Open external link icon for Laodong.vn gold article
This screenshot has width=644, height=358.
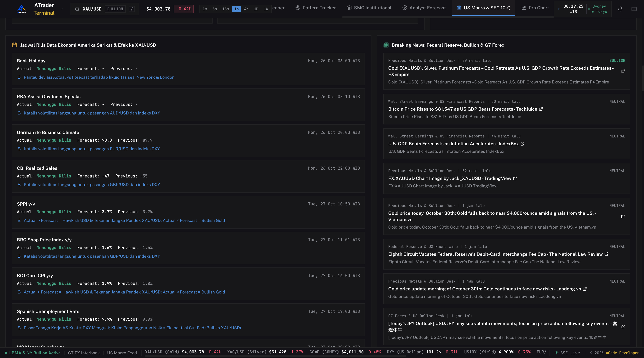pos(585,289)
